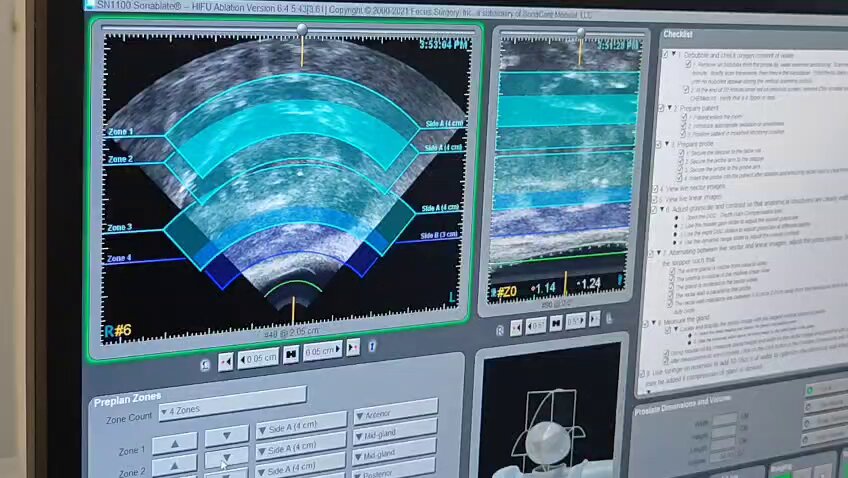
Task: Jump to first sector image frame
Action: pyautogui.click(x=226, y=361)
